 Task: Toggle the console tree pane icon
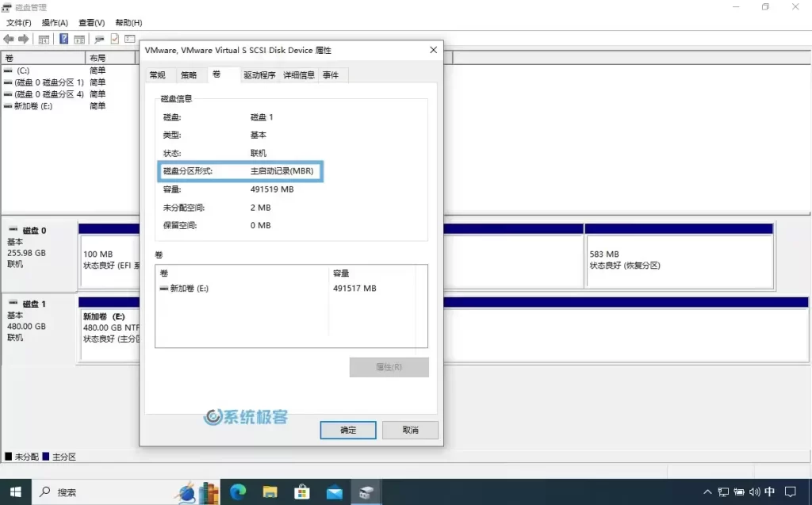[x=45, y=38]
